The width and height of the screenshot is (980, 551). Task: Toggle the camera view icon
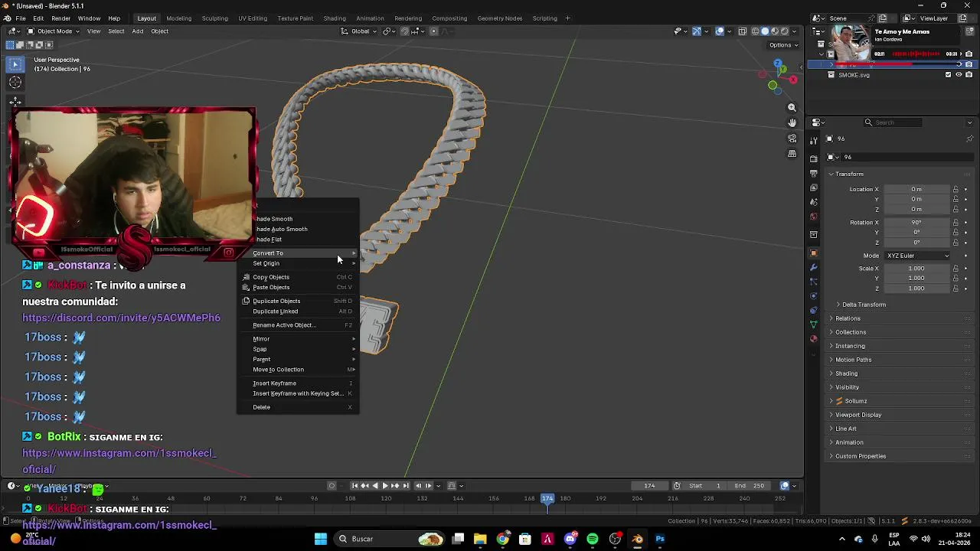[792, 139]
